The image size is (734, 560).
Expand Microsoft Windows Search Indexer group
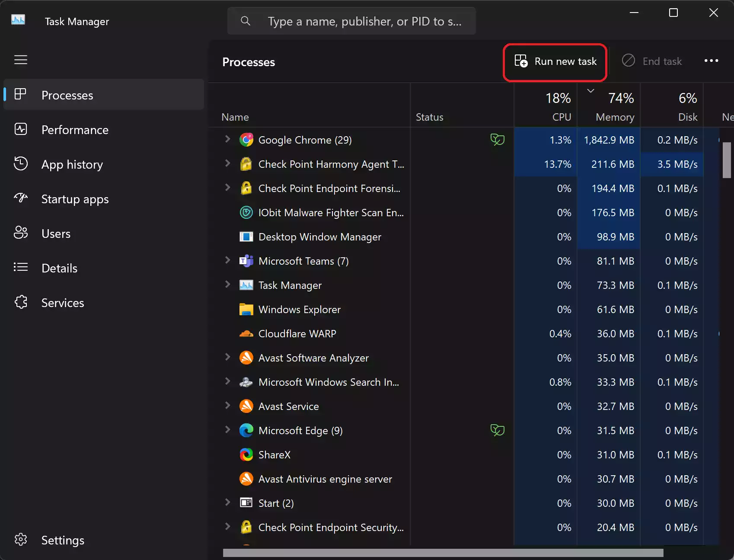228,381
